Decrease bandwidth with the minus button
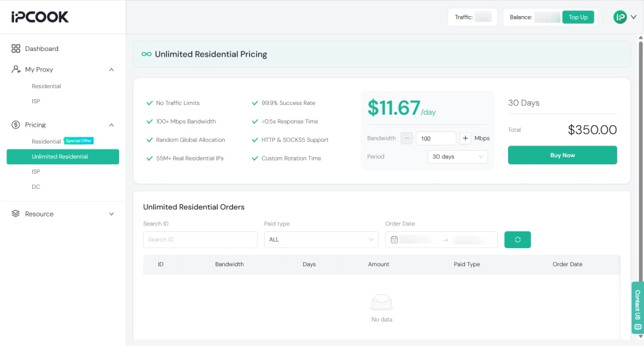The image size is (644, 346). (406, 139)
